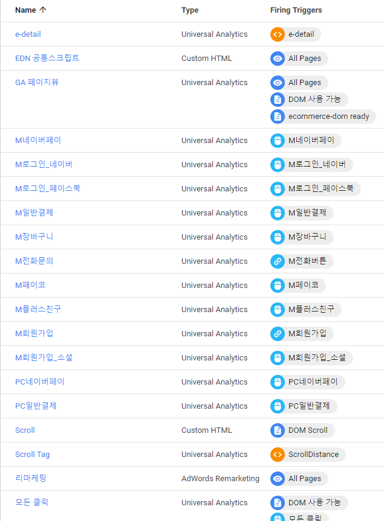
Task: Click Custom HTML type in EDN 공통스크립트 row
Action: pos(207,59)
